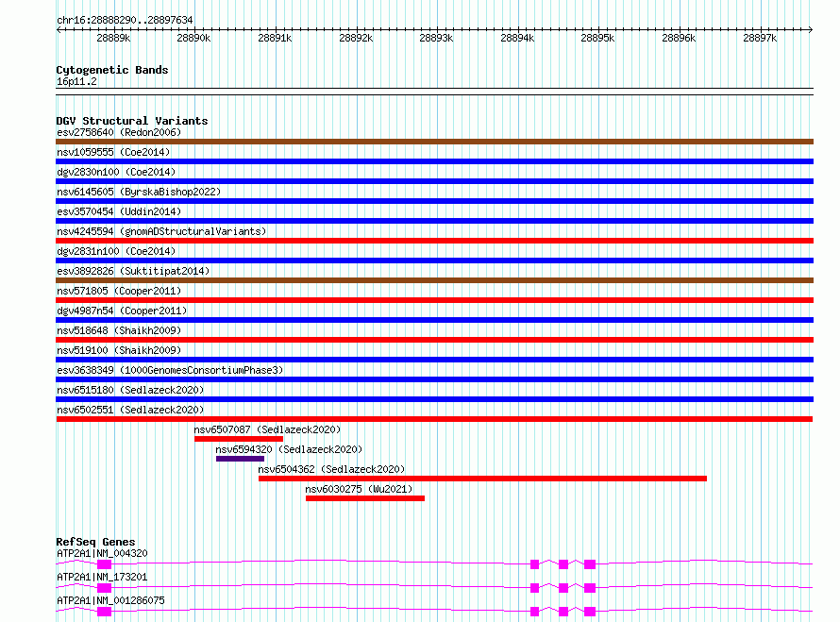Viewport: 840px width, 622px height.
Task: Open esv3570454 (Uddin2014) variant label
Action: click(x=119, y=211)
